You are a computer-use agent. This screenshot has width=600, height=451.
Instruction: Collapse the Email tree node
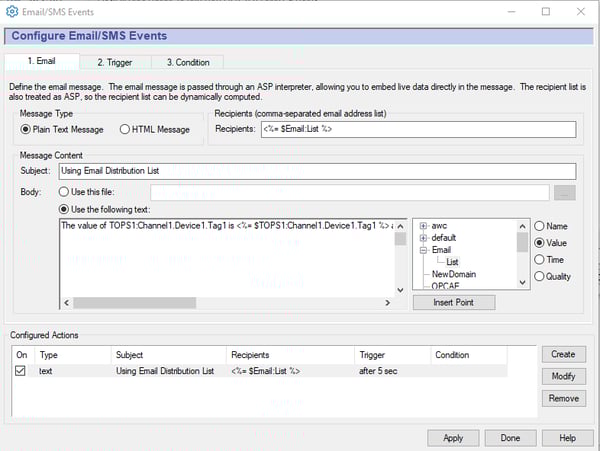(x=424, y=250)
